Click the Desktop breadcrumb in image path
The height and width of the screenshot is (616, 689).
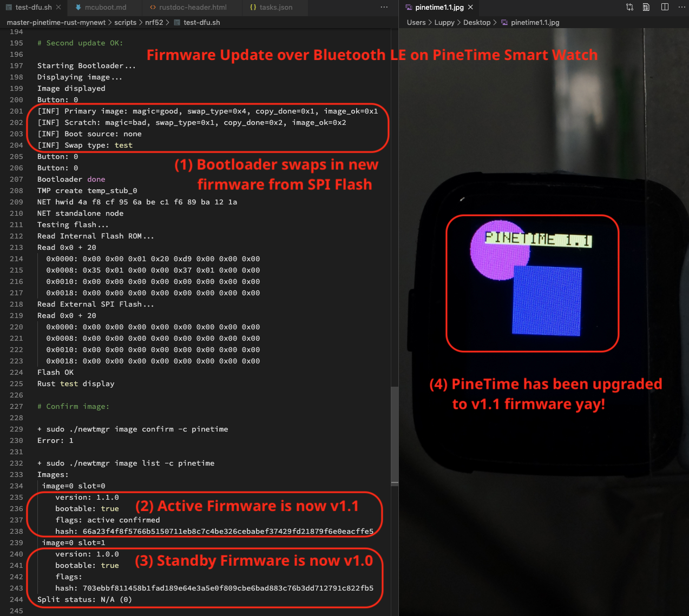pos(476,23)
